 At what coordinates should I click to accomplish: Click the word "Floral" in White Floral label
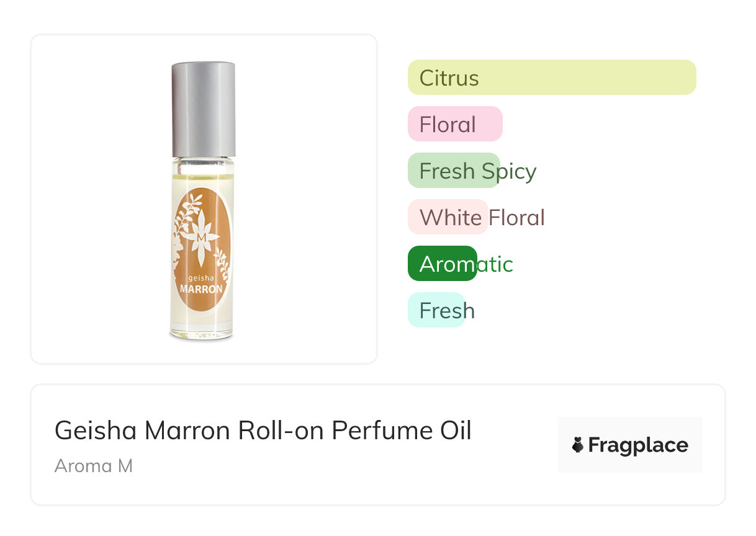pyautogui.click(x=516, y=218)
